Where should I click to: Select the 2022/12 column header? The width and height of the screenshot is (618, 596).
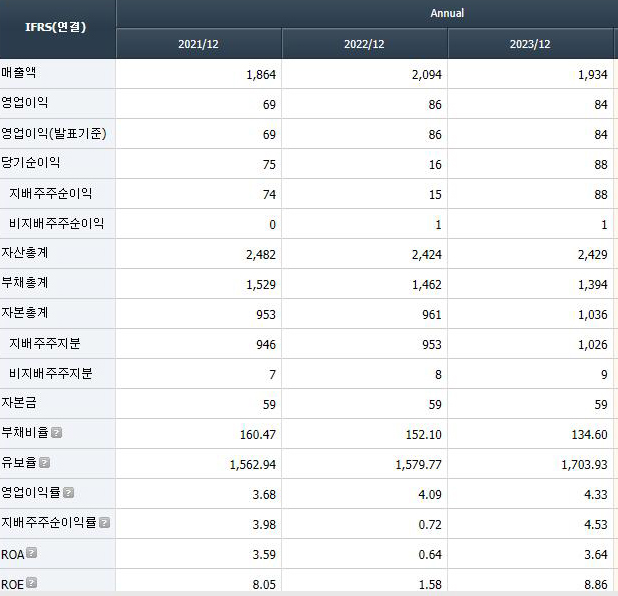(x=365, y=44)
